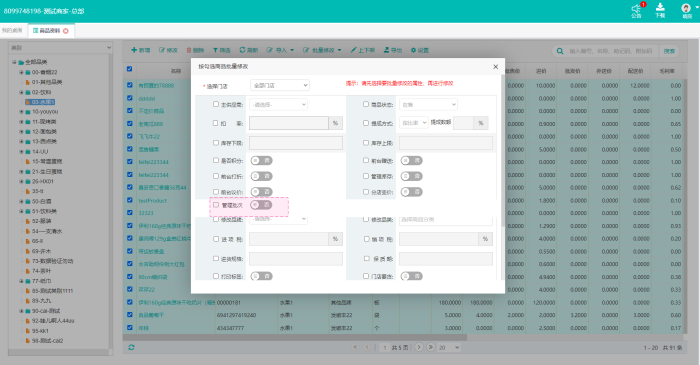This screenshot has height=365, width=700.
Task: Toggle the 是否积分 switch
Action: (261, 160)
